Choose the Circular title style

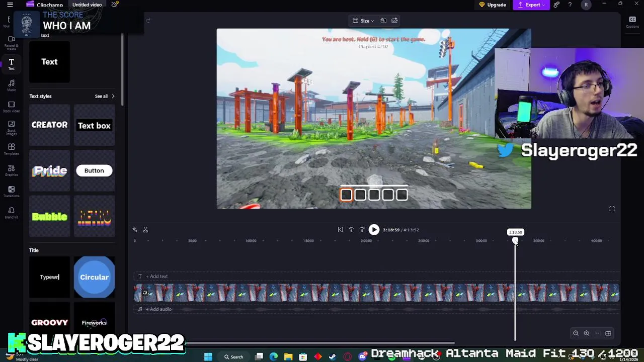click(x=94, y=277)
